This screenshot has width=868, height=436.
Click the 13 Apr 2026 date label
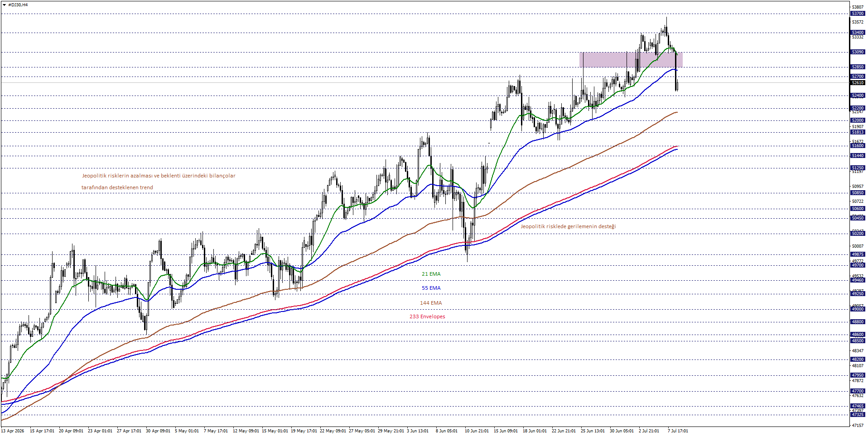coord(12,431)
